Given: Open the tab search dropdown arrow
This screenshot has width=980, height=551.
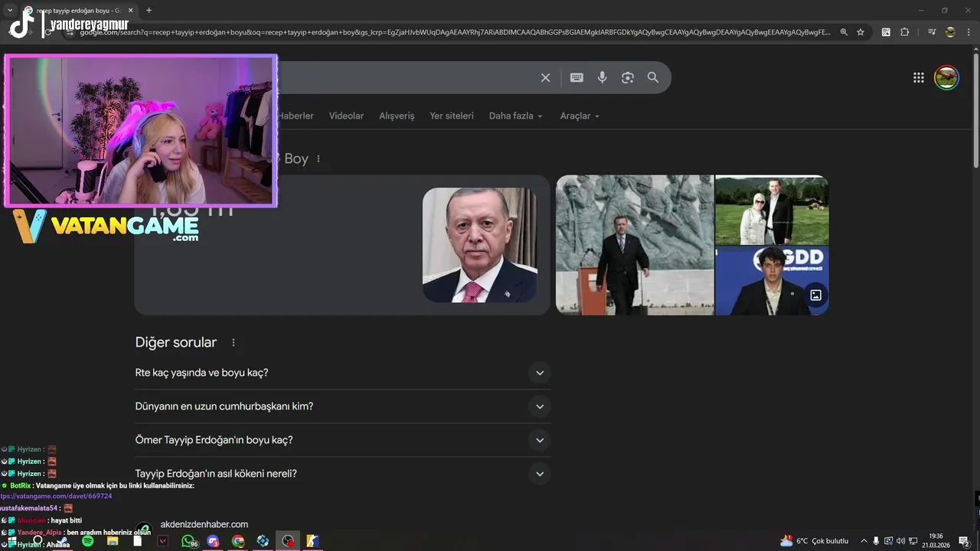Looking at the screenshot, I should click(10, 10).
